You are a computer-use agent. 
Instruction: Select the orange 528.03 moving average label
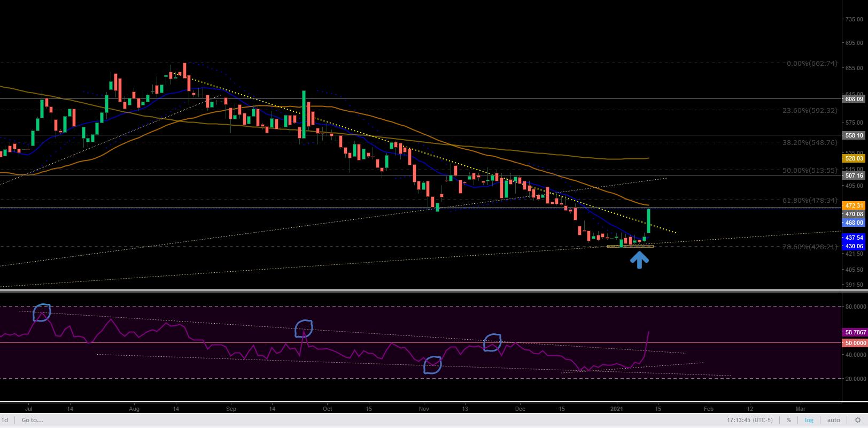(853, 158)
